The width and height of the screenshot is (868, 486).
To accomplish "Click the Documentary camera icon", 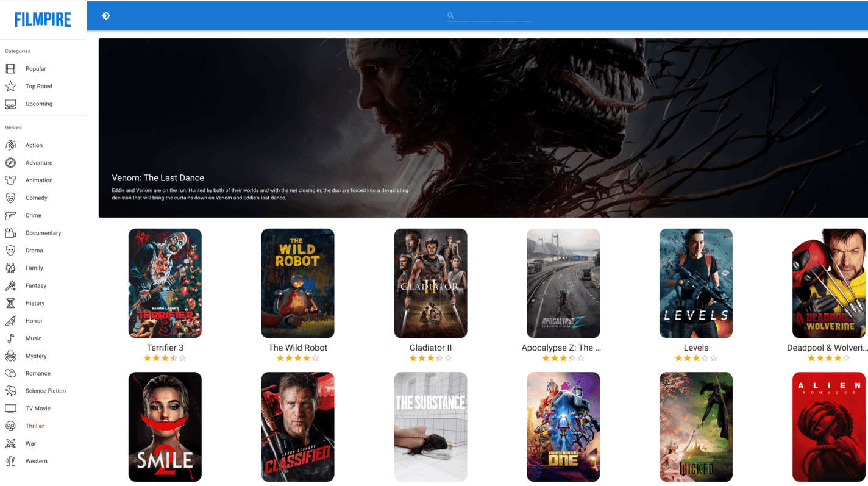I will pos(10,233).
